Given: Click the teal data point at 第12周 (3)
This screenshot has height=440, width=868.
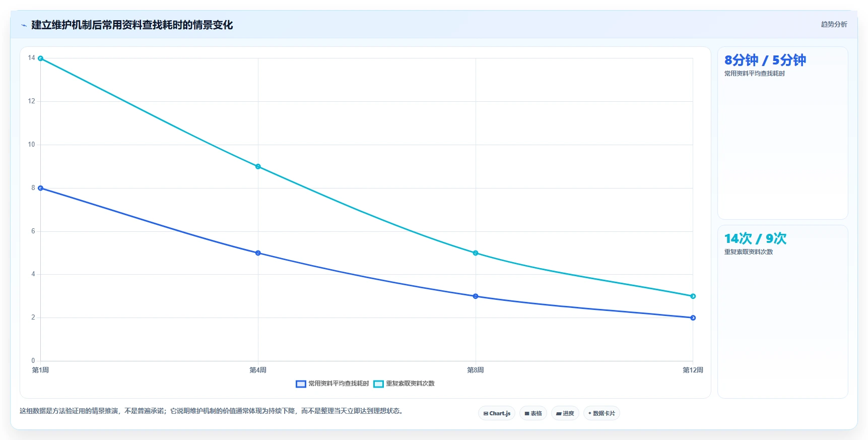Looking at the screenshot, I should [693, 296].
